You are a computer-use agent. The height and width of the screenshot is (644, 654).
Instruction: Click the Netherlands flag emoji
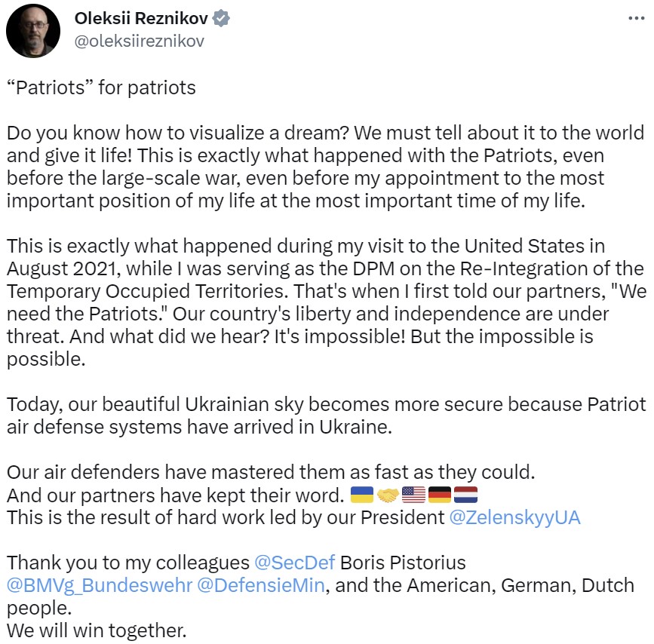[x=465, y=495]
